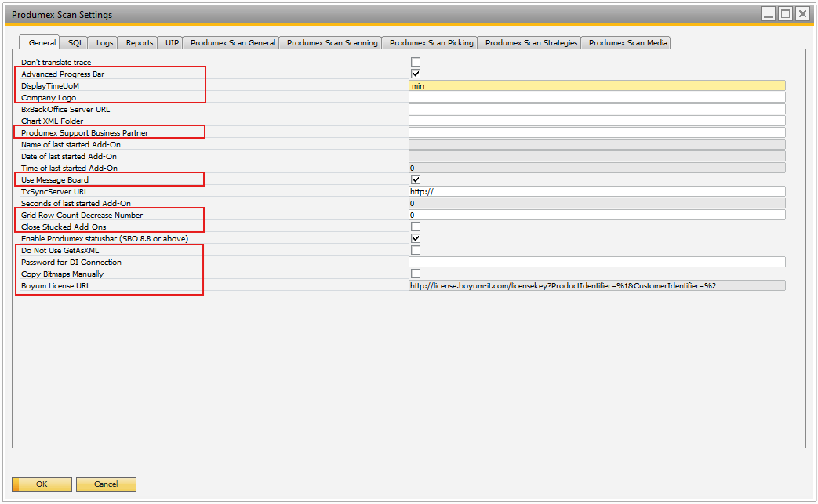Click the Advanced Progress Bar label
Viewport: 818px width, 504px height.
[63, 74]
